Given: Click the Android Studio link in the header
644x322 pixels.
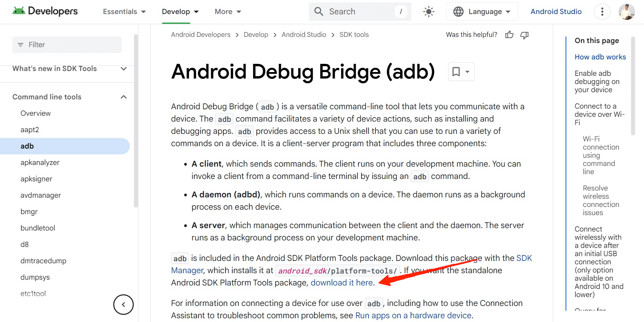Looking at the screenshot, I should coord(556,11).
